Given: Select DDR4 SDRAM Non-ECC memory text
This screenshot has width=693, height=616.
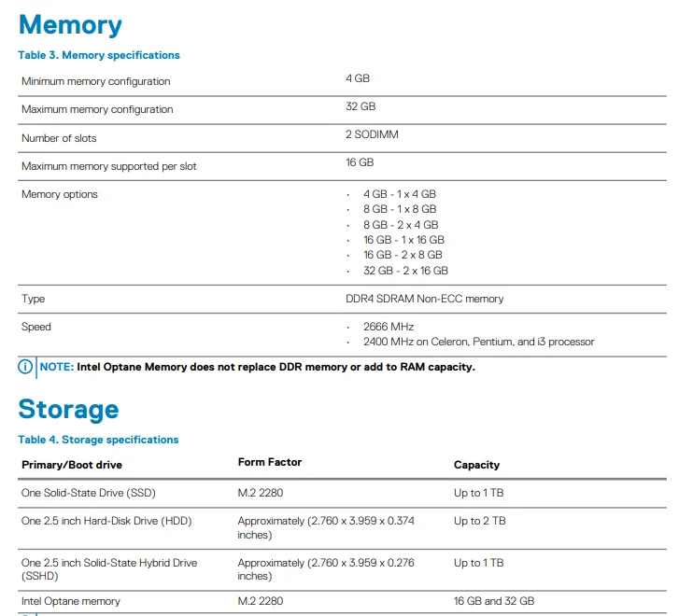Looking at the screenshot, I should click(424, 299).
